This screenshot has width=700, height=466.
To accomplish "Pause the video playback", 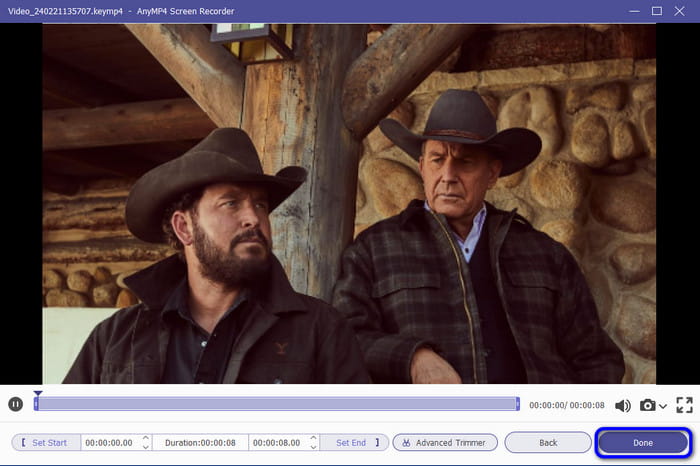I will [16, 404].
